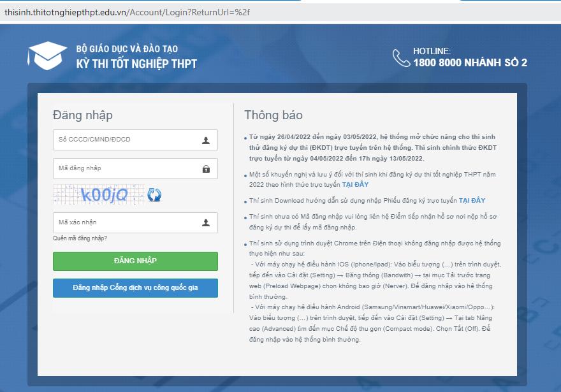Viewport: 561px width, 392px height.
Task: Click the KỲ THI TỐT NGHIỆP THPT title
Action: (x=136, y=64)
